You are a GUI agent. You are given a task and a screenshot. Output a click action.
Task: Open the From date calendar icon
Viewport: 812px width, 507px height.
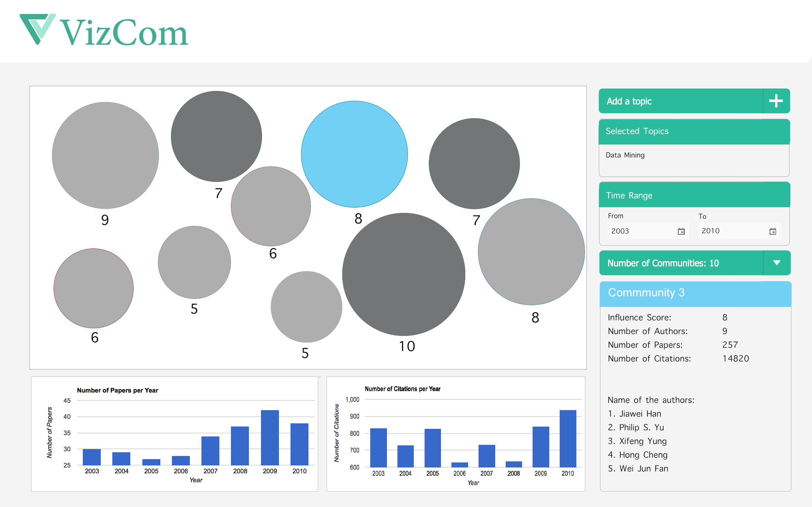[x=681, y=231]
